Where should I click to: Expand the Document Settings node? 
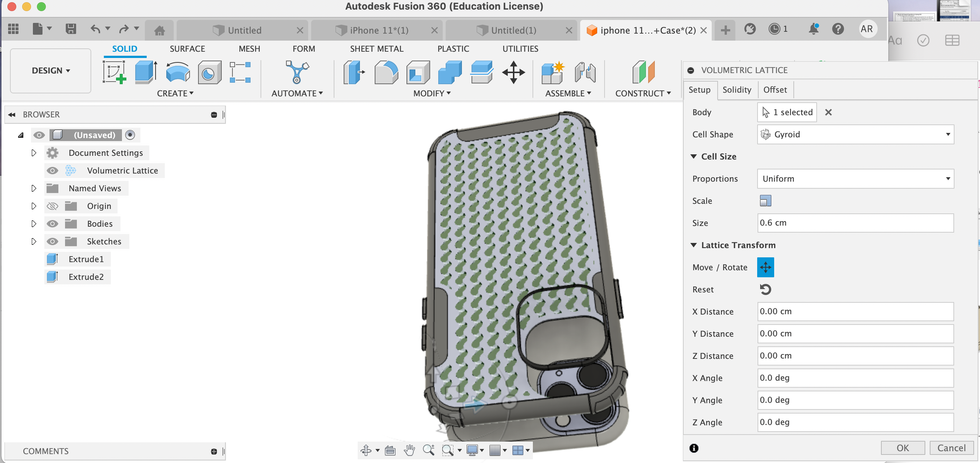[x=34, y=153]
